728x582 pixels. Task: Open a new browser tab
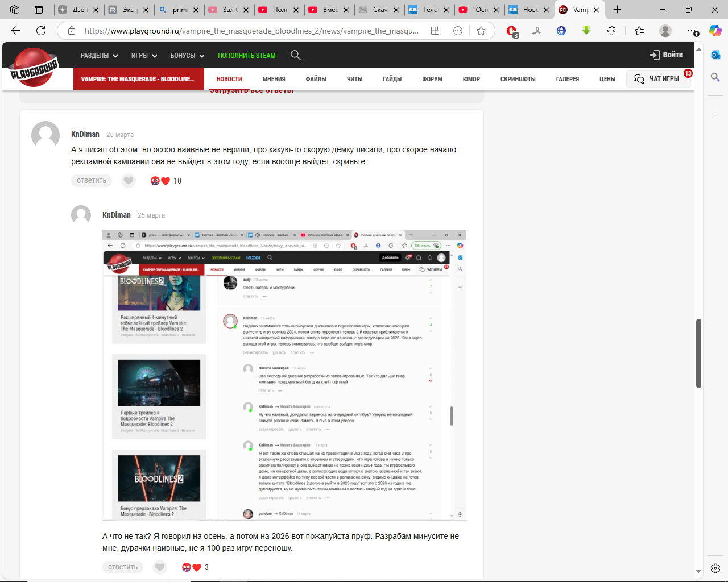point(618,10)
